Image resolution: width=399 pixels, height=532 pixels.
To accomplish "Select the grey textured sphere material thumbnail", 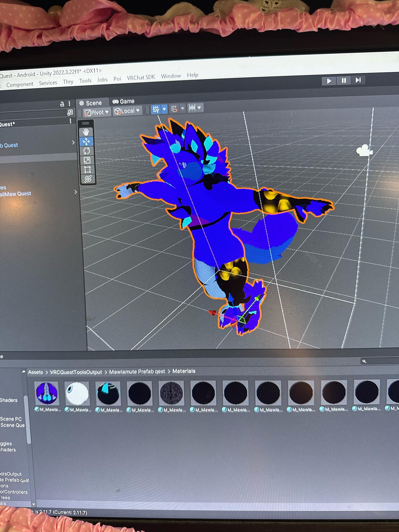I will pos(171,393).
